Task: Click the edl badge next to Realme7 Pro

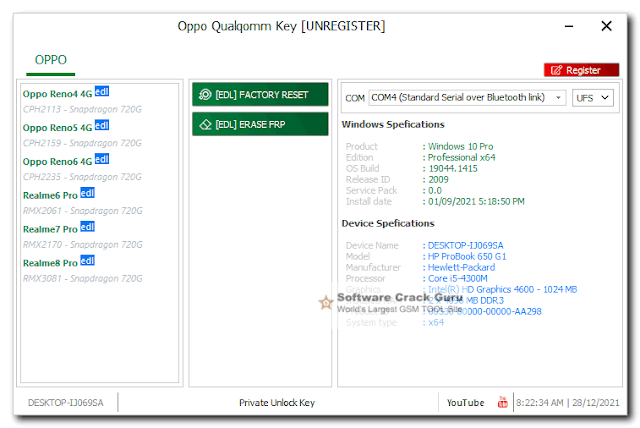Action: click(x=87, y=227)
